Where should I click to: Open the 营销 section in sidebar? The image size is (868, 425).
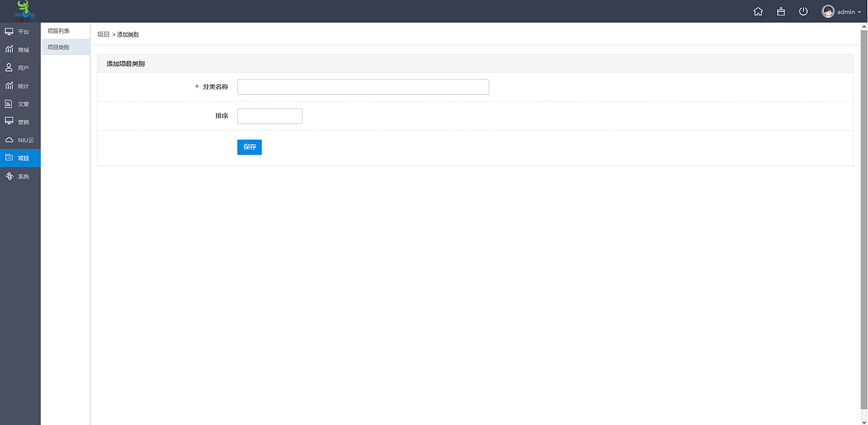point(20,122)
